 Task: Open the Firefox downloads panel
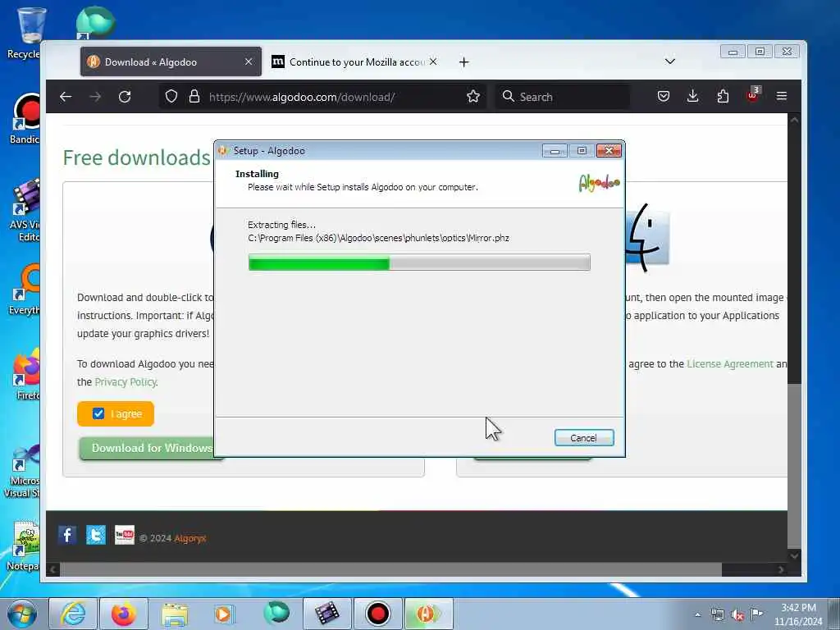[692, 97]
